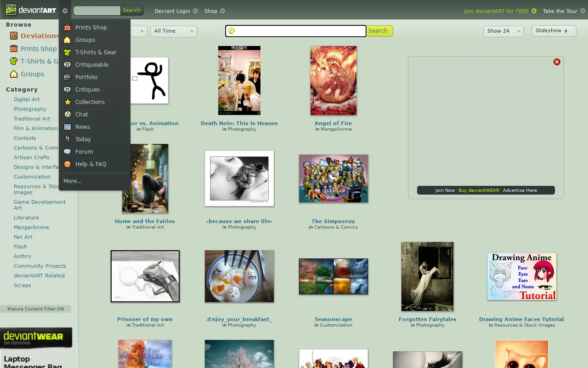588x368 pixels.
Task: Open the All Time period dropdown
Action: tap(174, 31)
